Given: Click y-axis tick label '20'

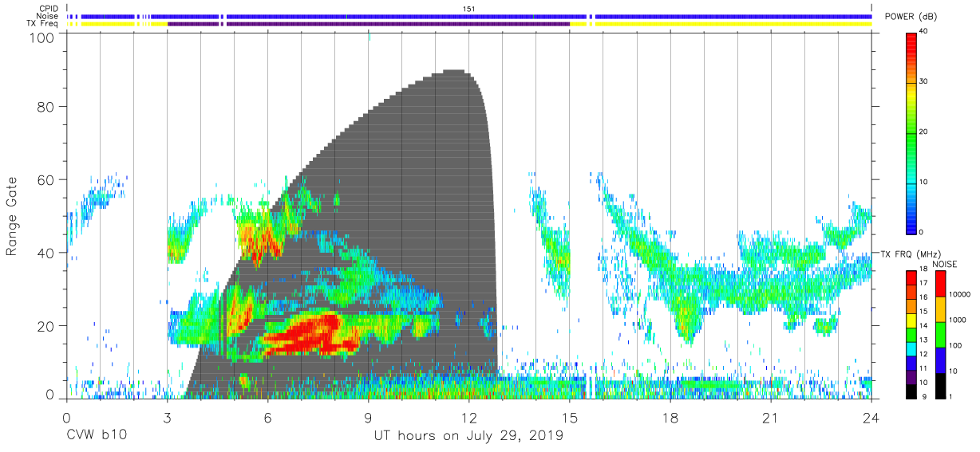Looking at the screenshot, I should click(x=47, y=326).
